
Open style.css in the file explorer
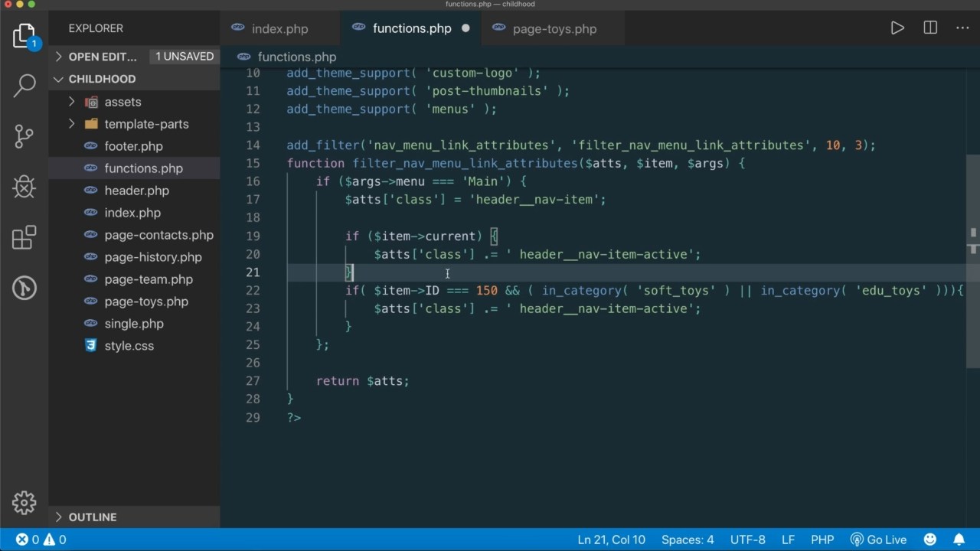(x=129, y=346)
